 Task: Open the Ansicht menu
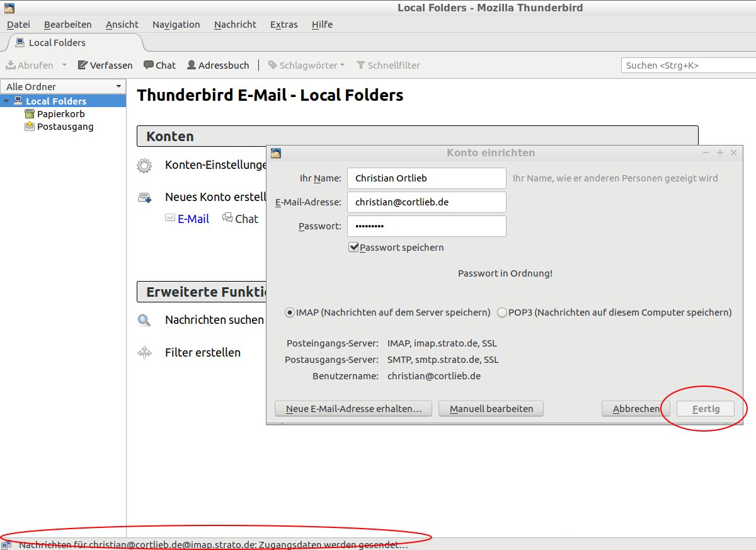(x=122, y=25)
